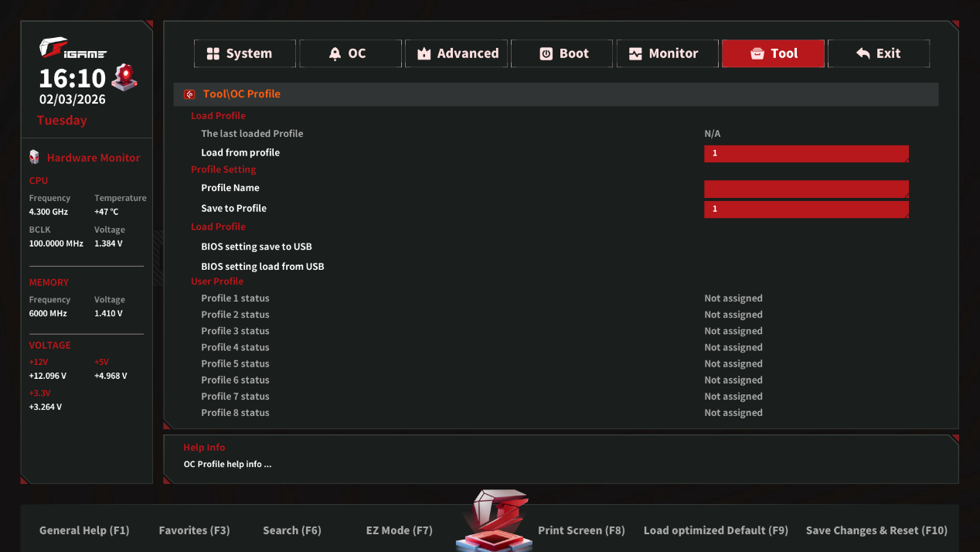This screenshot has width=980, height=552.
Task: Click the grid icon on System tab
Action: point(213,53)
